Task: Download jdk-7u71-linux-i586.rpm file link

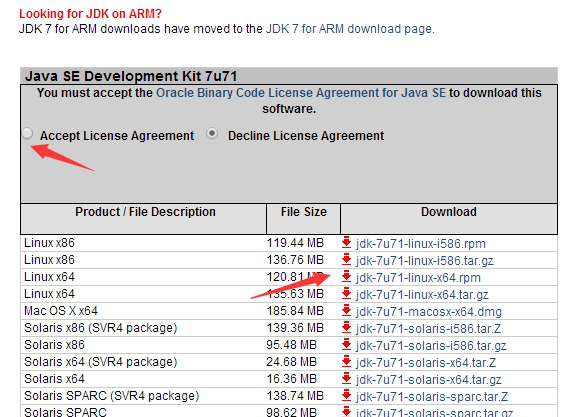Action: (421, 243)
